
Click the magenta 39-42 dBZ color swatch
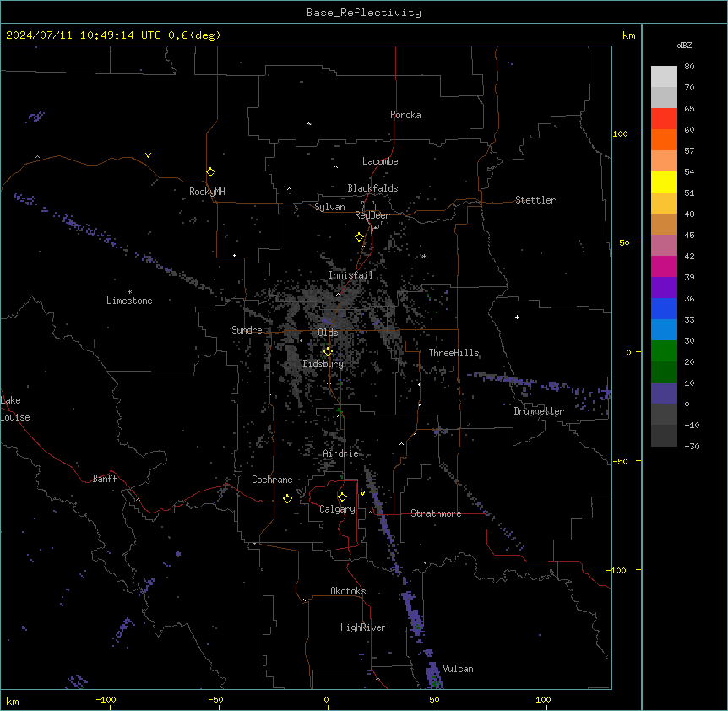click(x=664, y=267)
